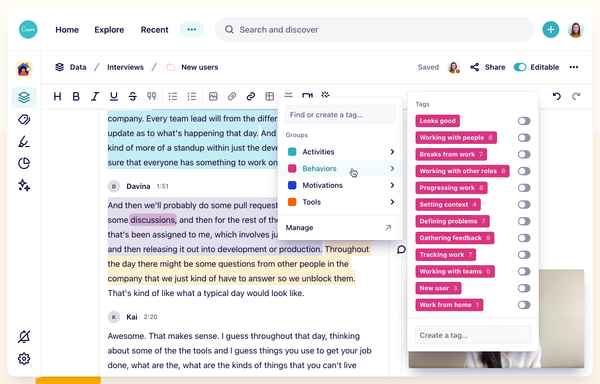
Task: Enable the Work from home tag toggle
Action: click(x=524, y=305)
